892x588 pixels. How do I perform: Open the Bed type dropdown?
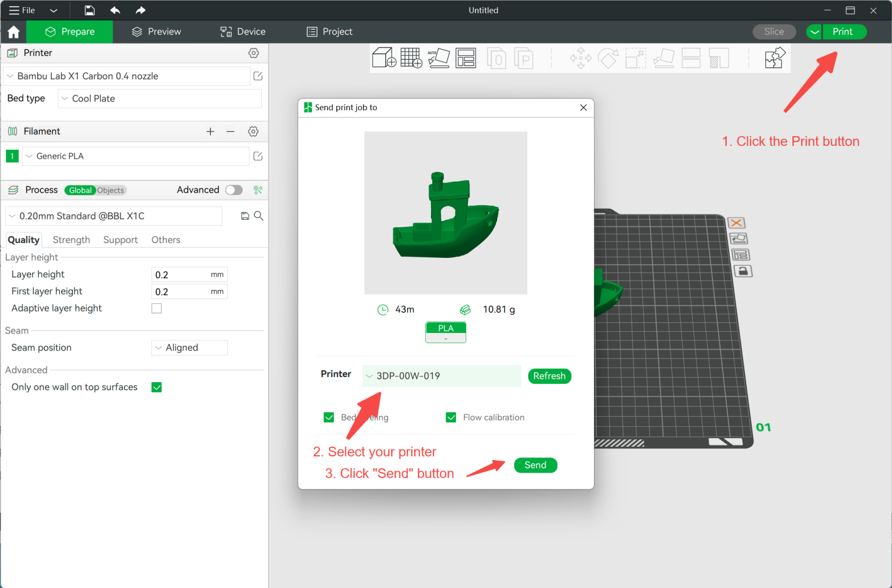[160, 98]
